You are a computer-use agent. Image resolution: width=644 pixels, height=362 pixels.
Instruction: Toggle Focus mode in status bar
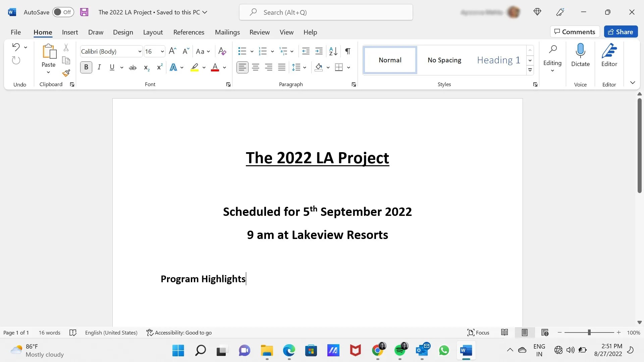tap(478, 332)
